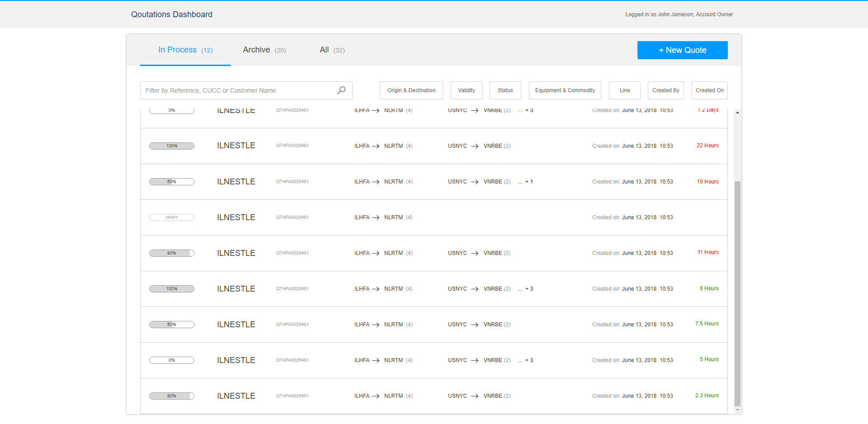Click USNYC to VNRBE arrow icon in the 2.3 Hours row
The height and width of the screenshot is (424, 868).
(475, 396)
